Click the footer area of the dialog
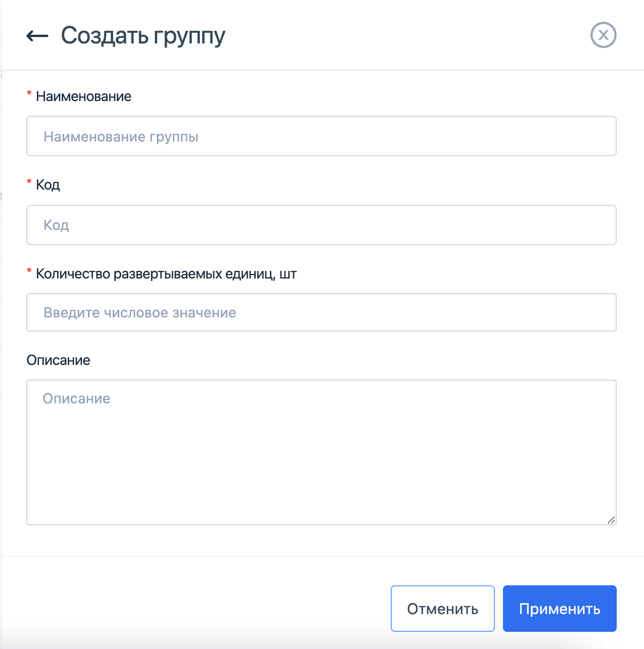The image size is (644, 649). [202, 608]
